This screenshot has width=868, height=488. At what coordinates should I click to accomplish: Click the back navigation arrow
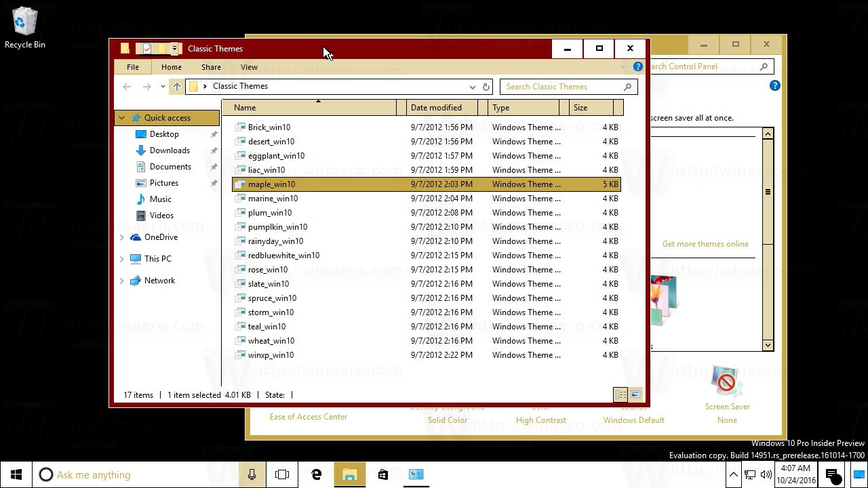coord(127,87)
